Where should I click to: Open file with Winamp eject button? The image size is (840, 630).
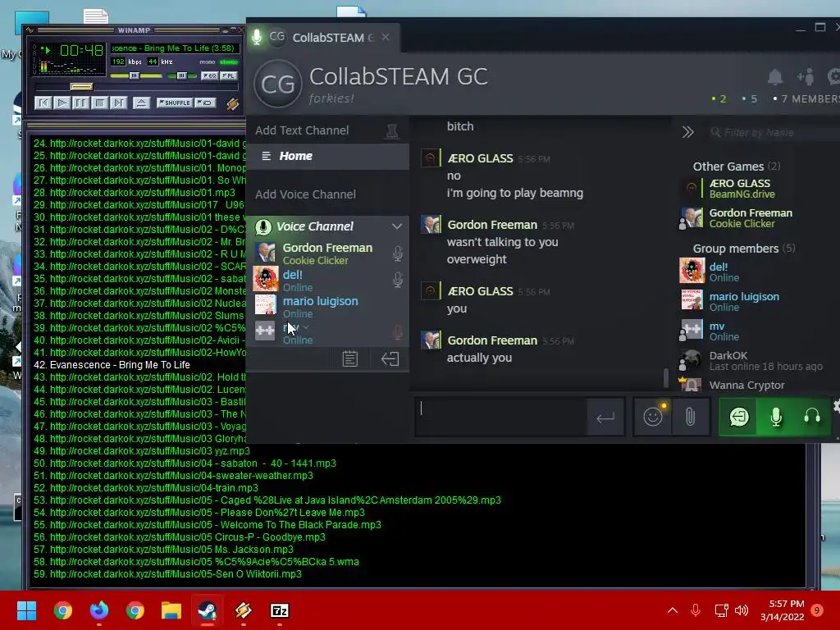point(141,103)
